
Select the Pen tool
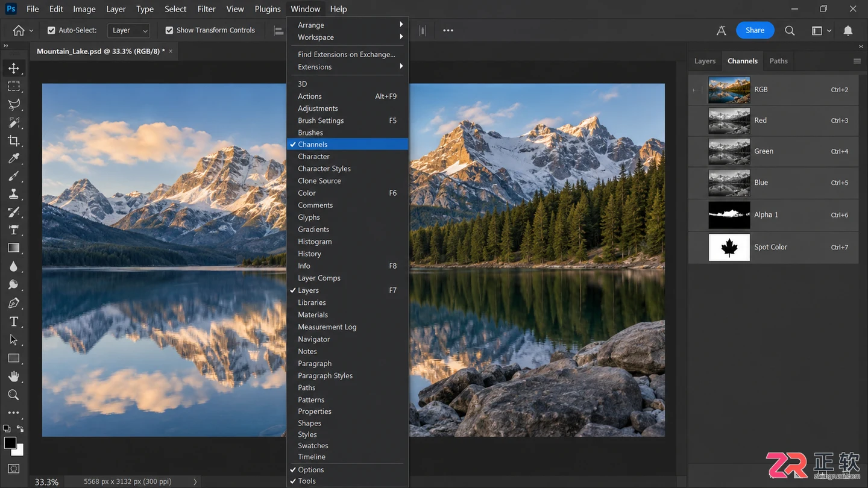[14, 303]
